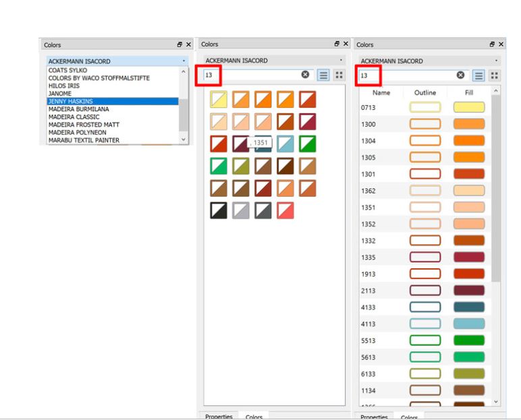This screenshot has width=521, height=420.
Task: Undock the left Colors panel with the float icon
Action: pos(180,44)
